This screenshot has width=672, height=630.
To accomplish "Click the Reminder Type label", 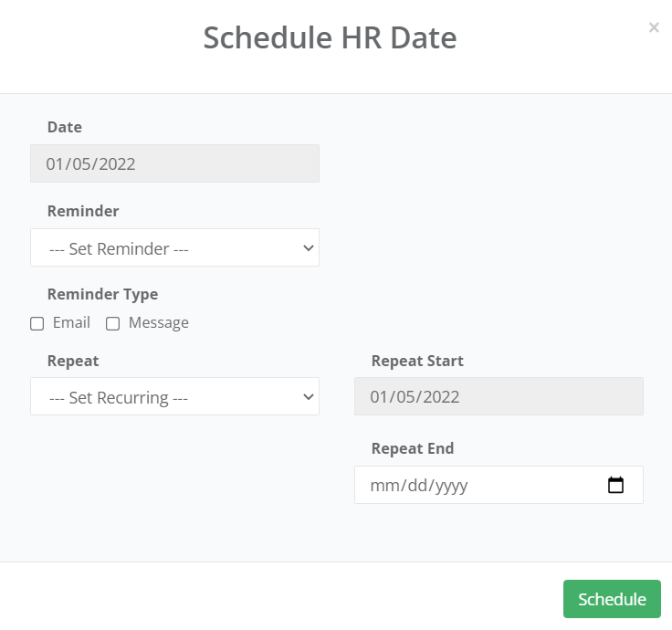I will click(102, 294).
